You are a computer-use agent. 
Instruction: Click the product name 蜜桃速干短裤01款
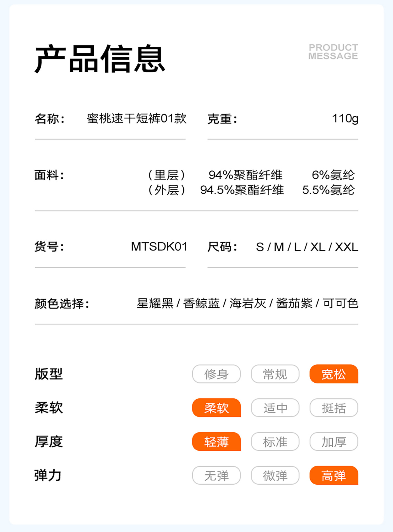136,119
